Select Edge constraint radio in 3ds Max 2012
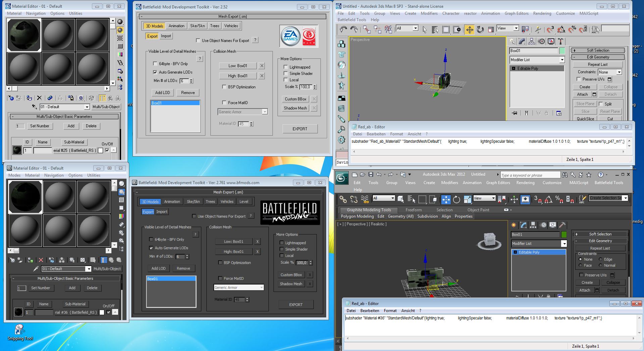This screenshot has height=351, width=644. 600,259
